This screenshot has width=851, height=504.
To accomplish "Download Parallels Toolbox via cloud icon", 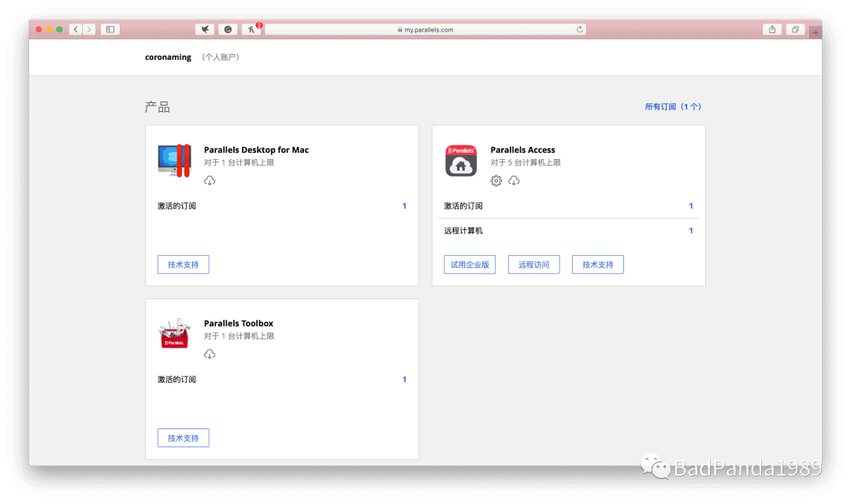I will coord(210,354).
